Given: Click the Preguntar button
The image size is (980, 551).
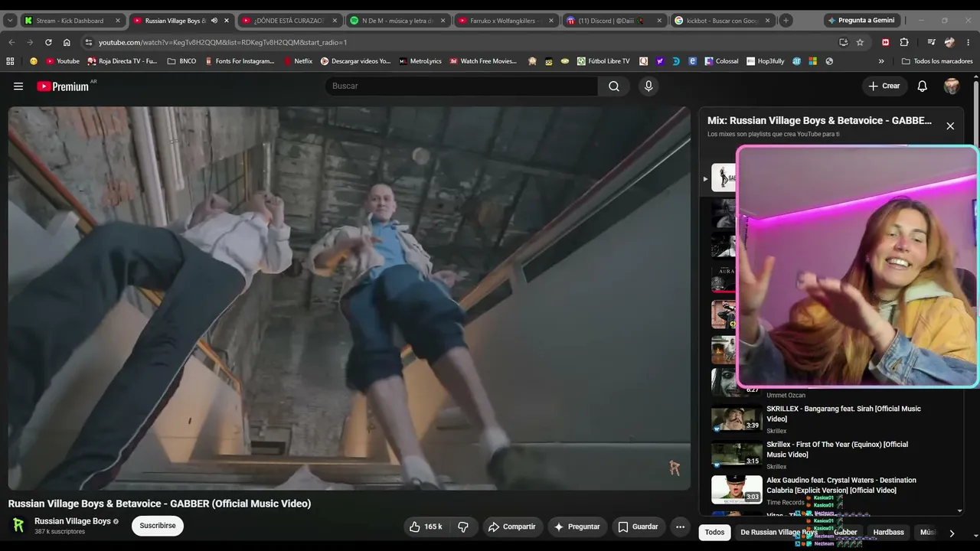Looking at the screenshot, I should (x=577, y=527).
